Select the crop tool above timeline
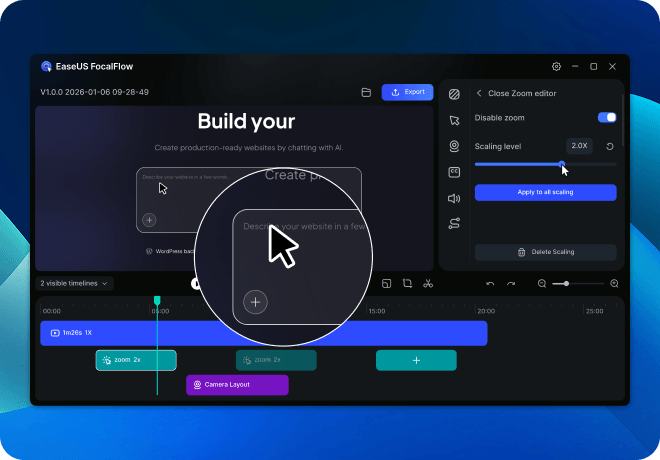This screenshot has width=660, height=460. click(408, 283)
